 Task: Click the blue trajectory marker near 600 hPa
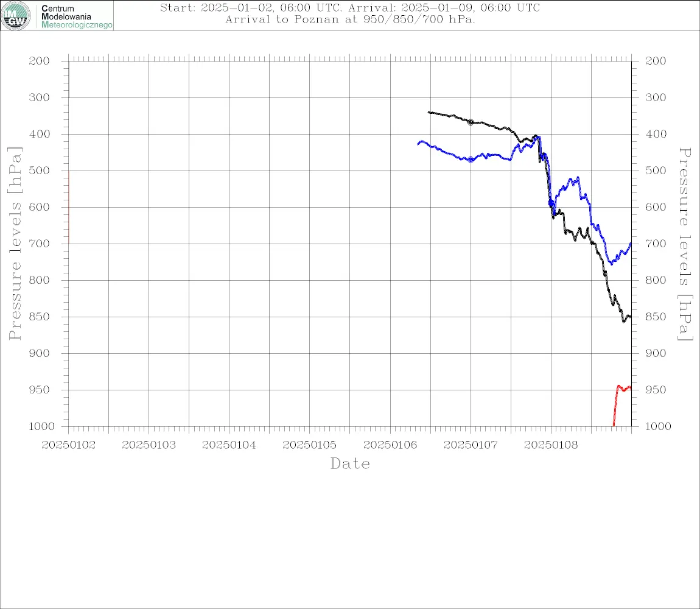[551, 203]
